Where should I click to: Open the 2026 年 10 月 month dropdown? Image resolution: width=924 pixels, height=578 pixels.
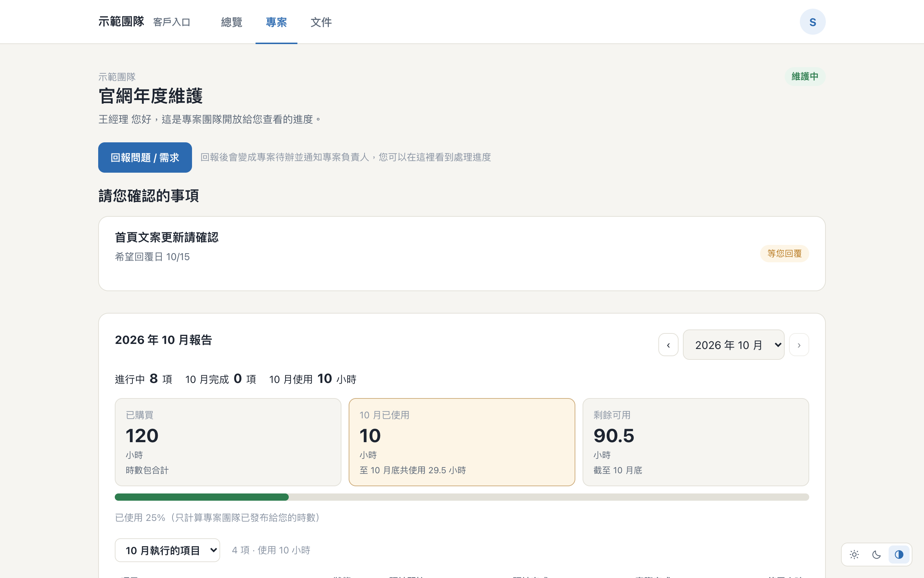click(x=733, y=345)
